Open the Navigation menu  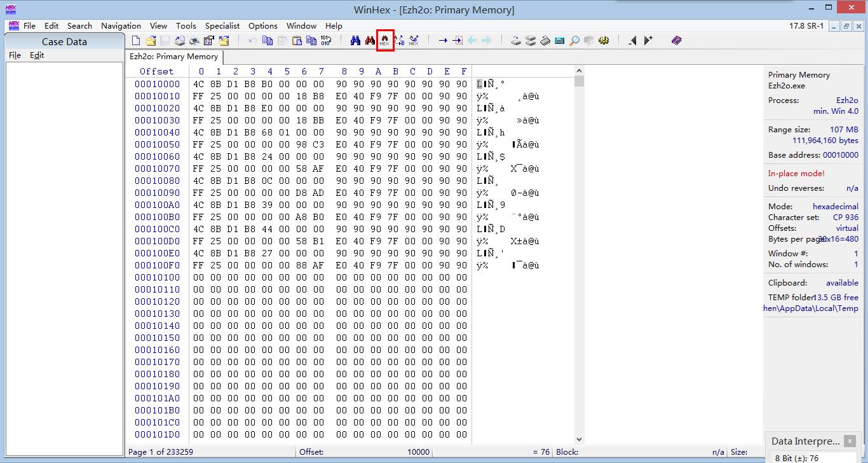[121, 26]
